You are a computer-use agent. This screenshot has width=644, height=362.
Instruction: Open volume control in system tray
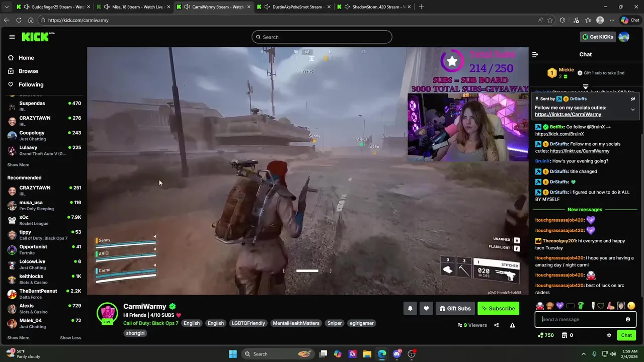[613, 354]
